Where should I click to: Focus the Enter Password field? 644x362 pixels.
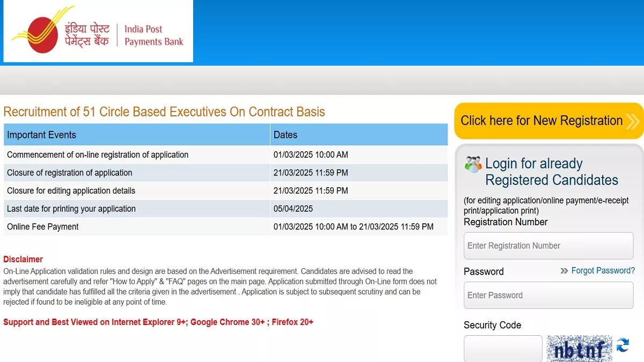[x=548, y=295]
